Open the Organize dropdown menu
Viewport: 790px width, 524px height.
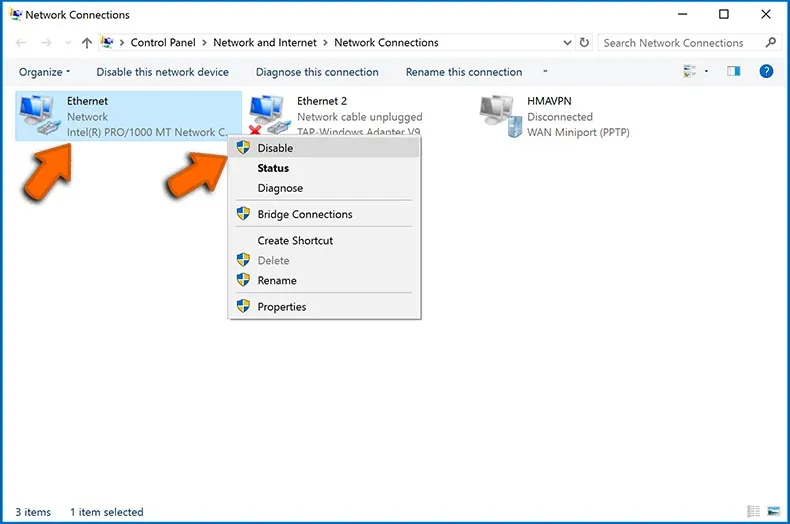(45, 72)
